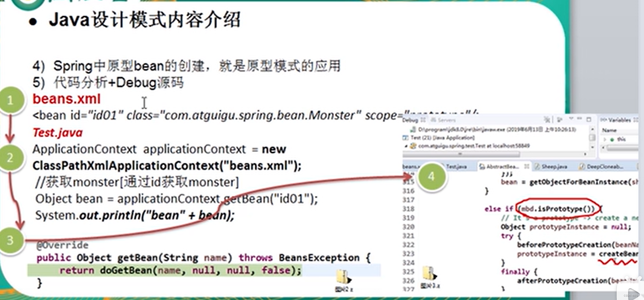This screenshot has height=300, width=644.
Task: Select the 'Test (21) [Java Application]' row
Action: coord(438,138)
